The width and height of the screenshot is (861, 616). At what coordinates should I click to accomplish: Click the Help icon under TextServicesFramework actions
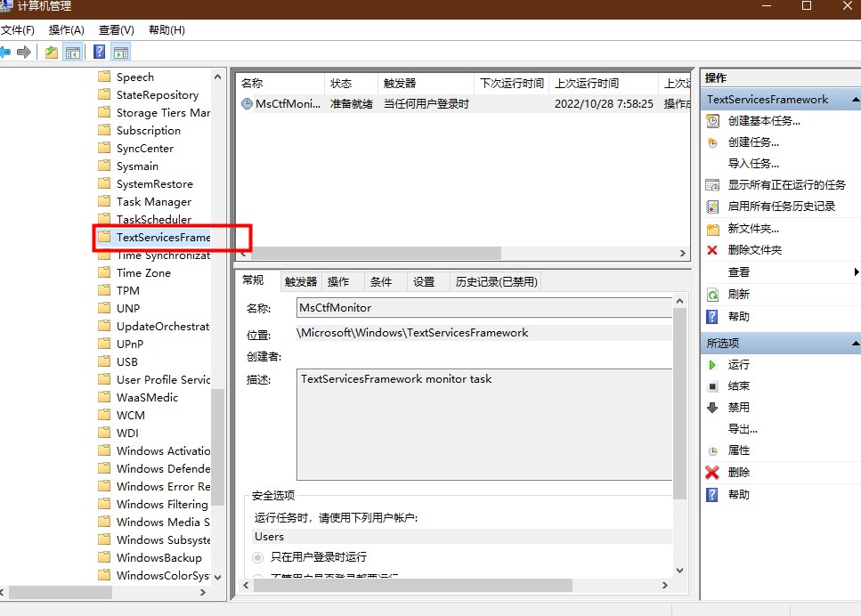click(x=712, y=317)
